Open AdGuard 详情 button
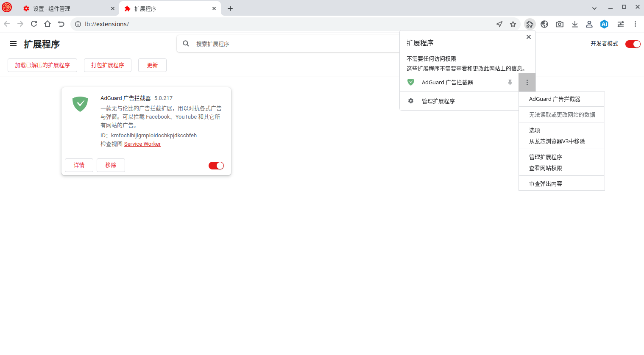 79,165
